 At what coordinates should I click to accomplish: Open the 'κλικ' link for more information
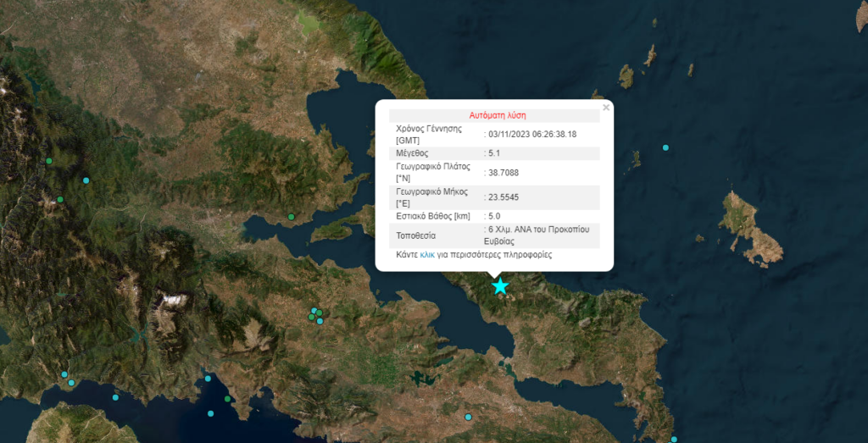[427, 254]
